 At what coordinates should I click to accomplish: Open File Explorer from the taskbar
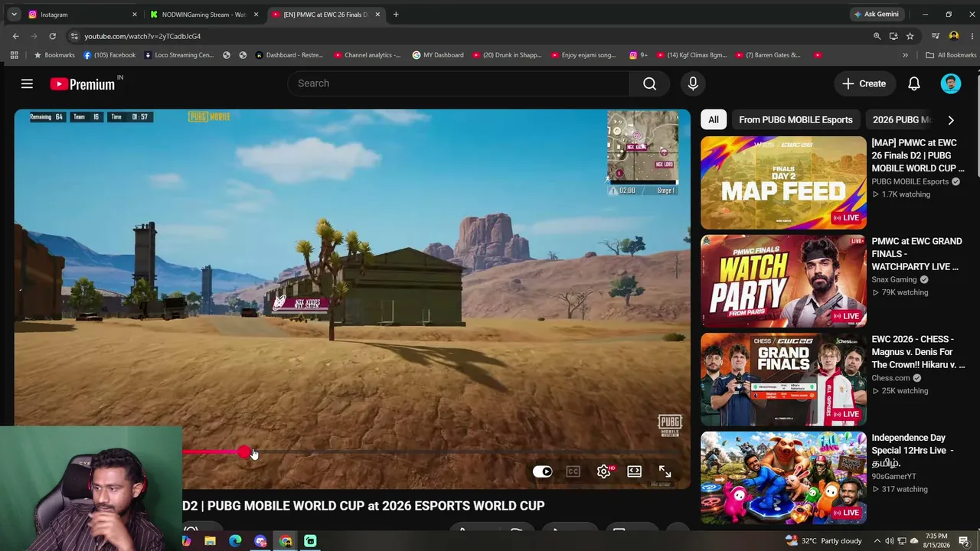(x=210, y=541)
